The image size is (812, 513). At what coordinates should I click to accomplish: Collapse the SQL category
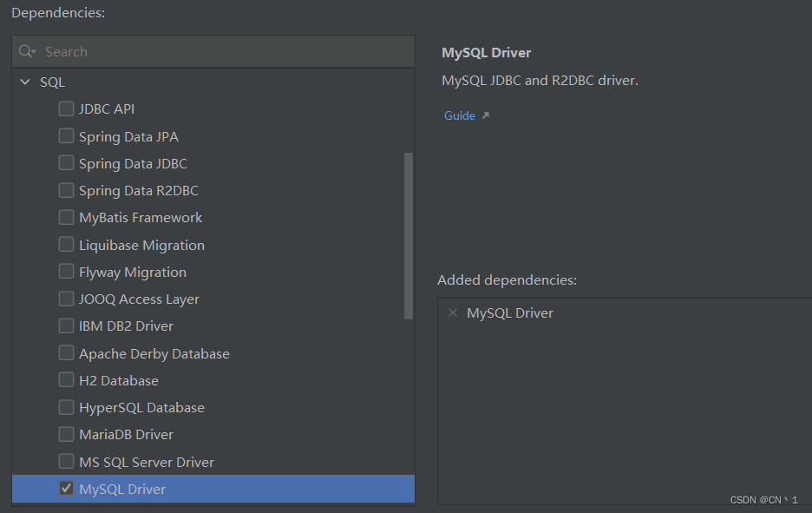(x=25, y=82)
